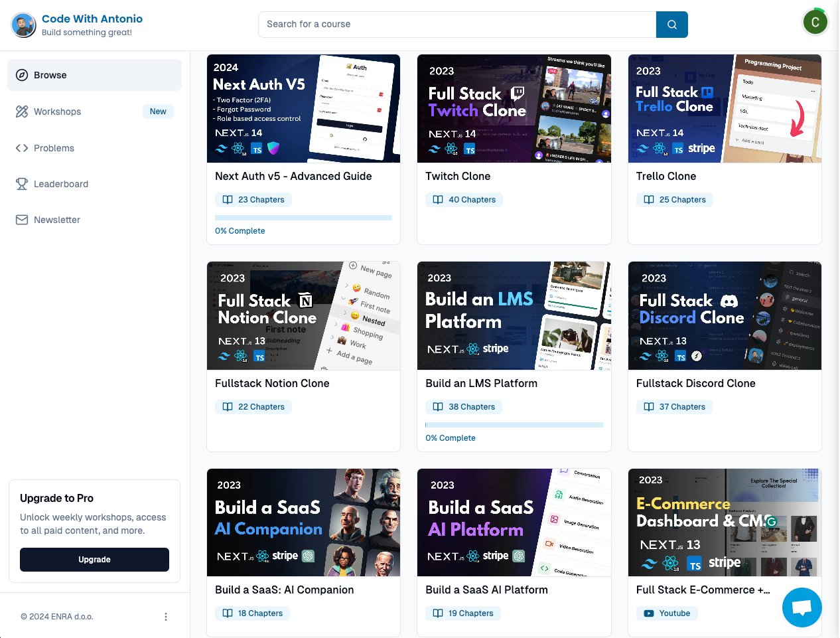Screen dimensions: 840x638
Task: Click the Youtube badge on E-Commerce course
Action: point(666,613)
